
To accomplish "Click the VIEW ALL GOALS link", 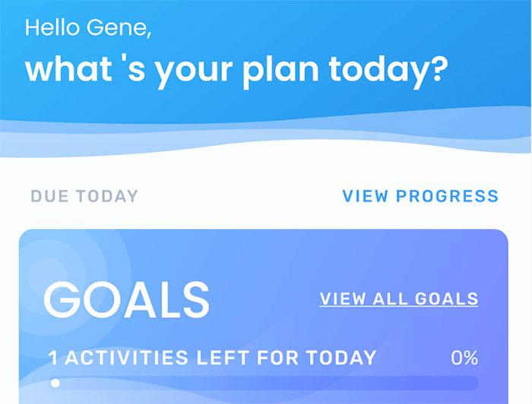I will pyautogui.click(x=399, y=298).
